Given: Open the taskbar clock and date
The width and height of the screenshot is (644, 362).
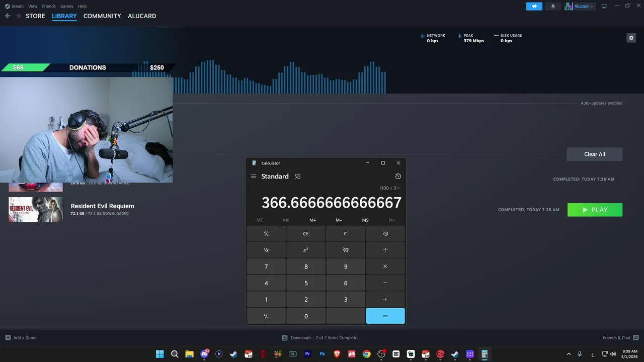Looking at the screenshot, I should 630,354.
